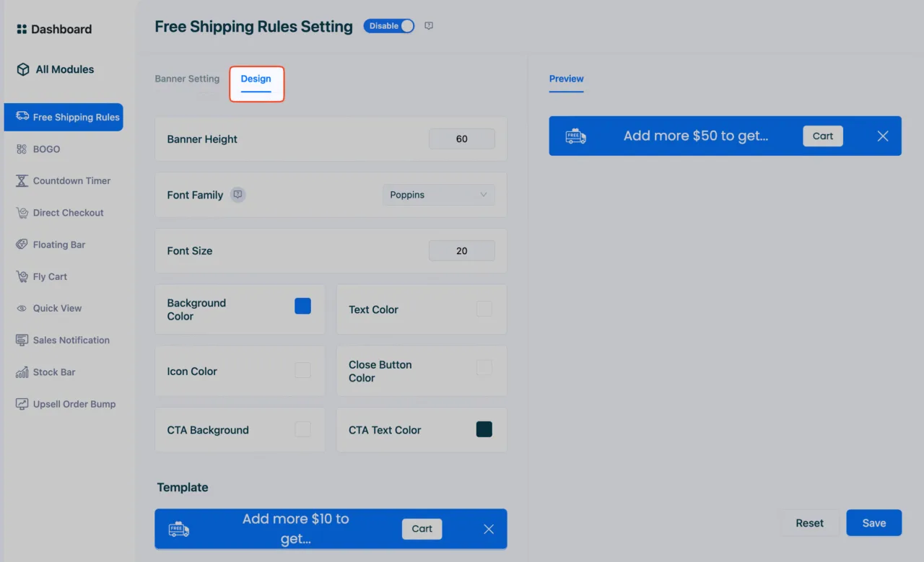Select the Fly Cart sidebar icon
This screenshot has width=924, height=562.
click(22, 276)
